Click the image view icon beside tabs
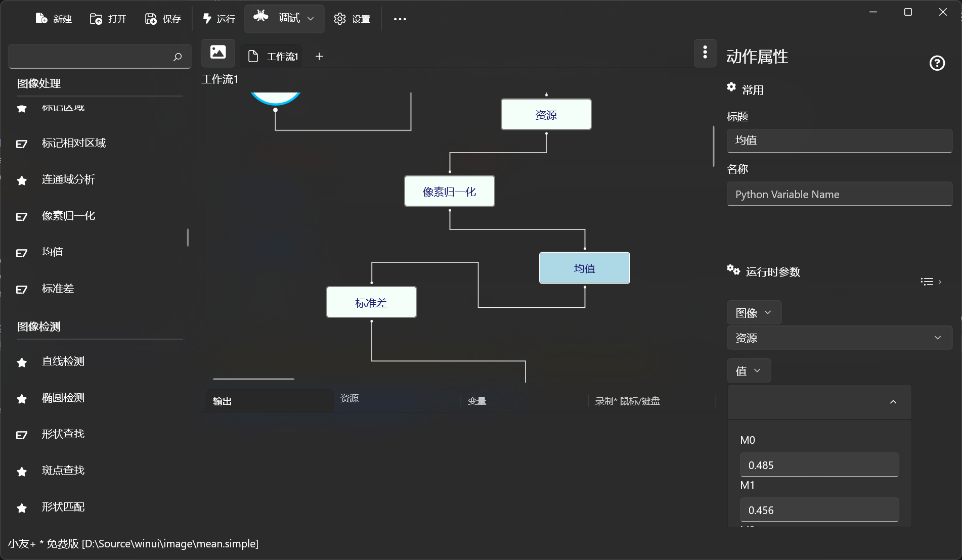 pyautogui.click(x=218, y=53)
